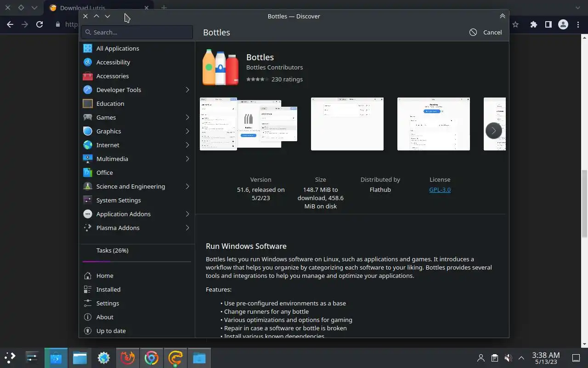Expand the Games category arrow

tap(187, 117)
